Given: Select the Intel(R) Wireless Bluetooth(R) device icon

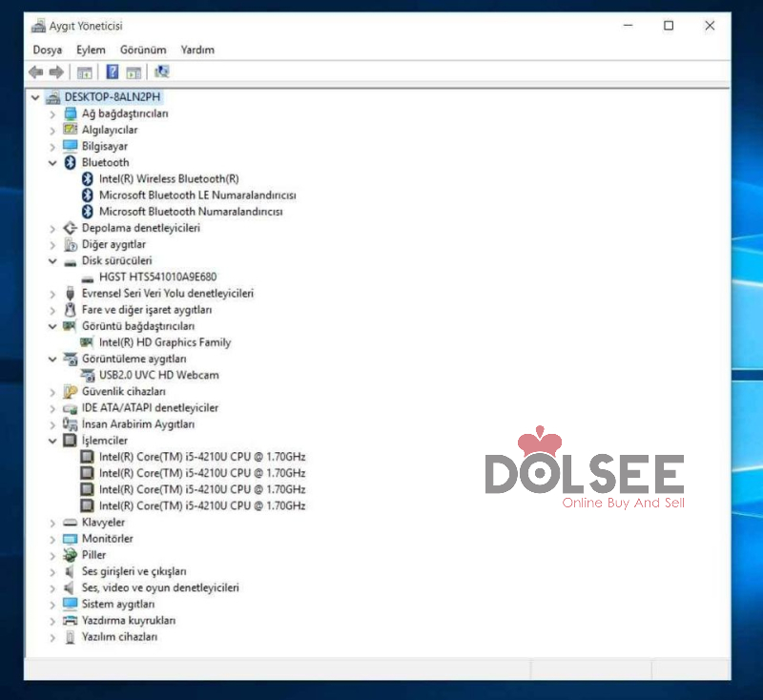Looking at the screenshot, I should click(88, 179).
